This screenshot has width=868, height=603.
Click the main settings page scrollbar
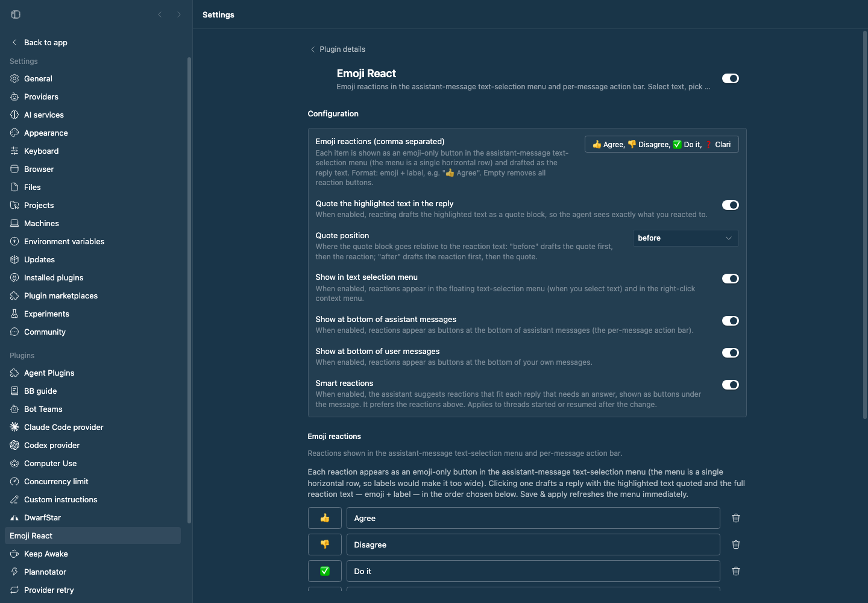(865, 225)
